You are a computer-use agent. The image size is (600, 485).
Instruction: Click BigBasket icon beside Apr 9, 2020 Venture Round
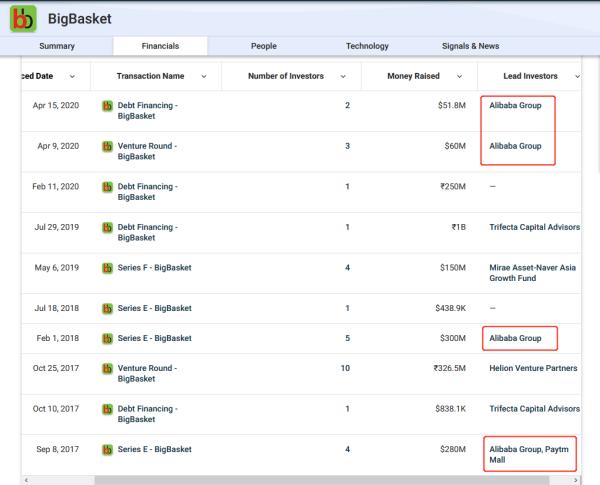(x=107, y=146)
